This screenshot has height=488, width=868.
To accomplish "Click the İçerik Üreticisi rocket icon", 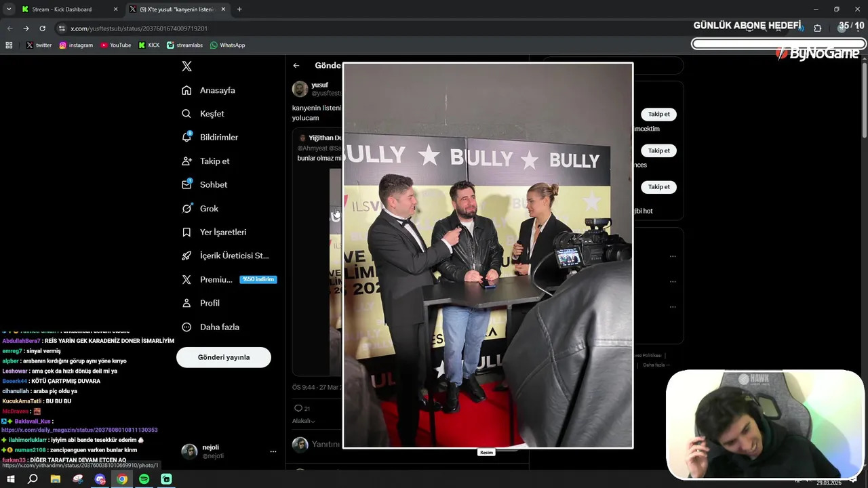I will 186,256.
